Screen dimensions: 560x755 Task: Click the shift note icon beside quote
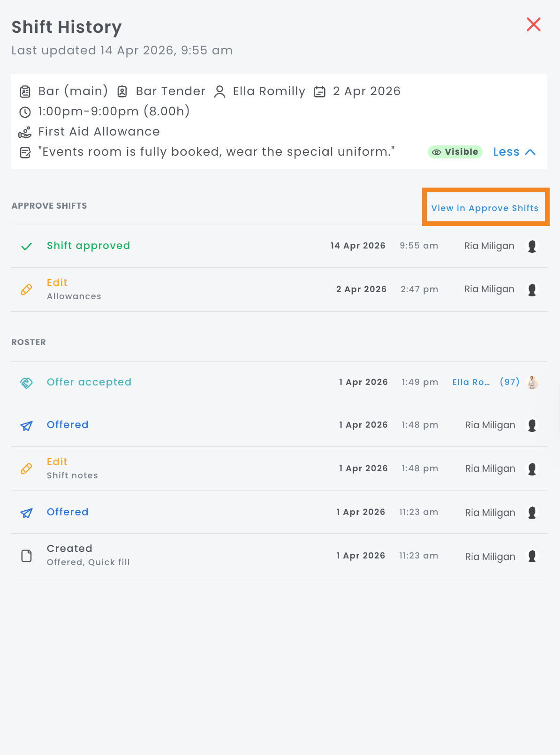25,152
